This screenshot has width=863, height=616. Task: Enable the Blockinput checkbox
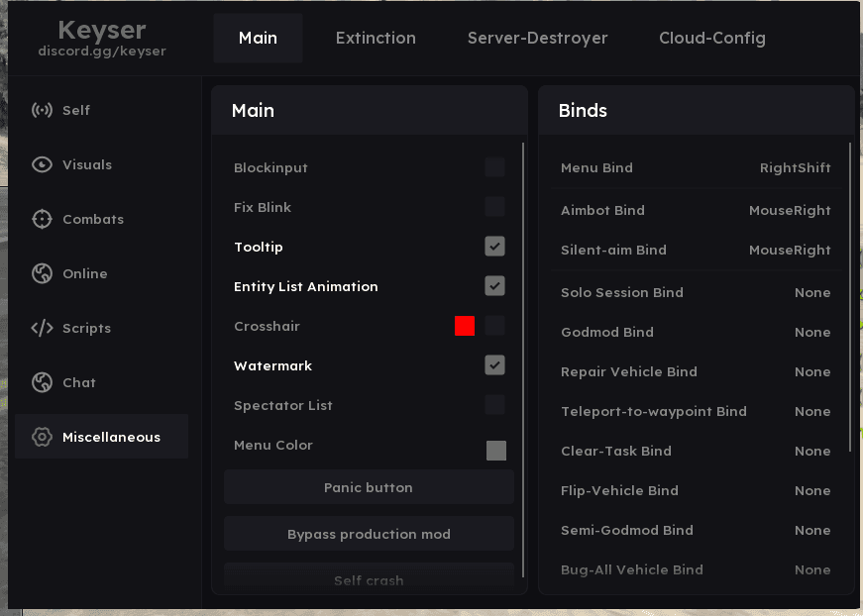tap(494, 167)
